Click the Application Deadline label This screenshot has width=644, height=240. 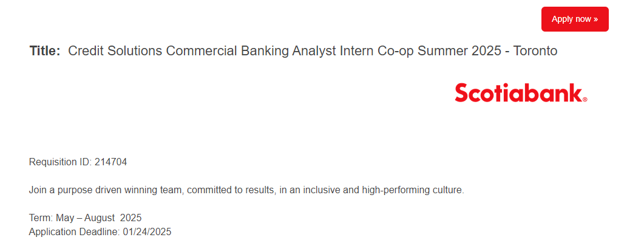[75, 231]
